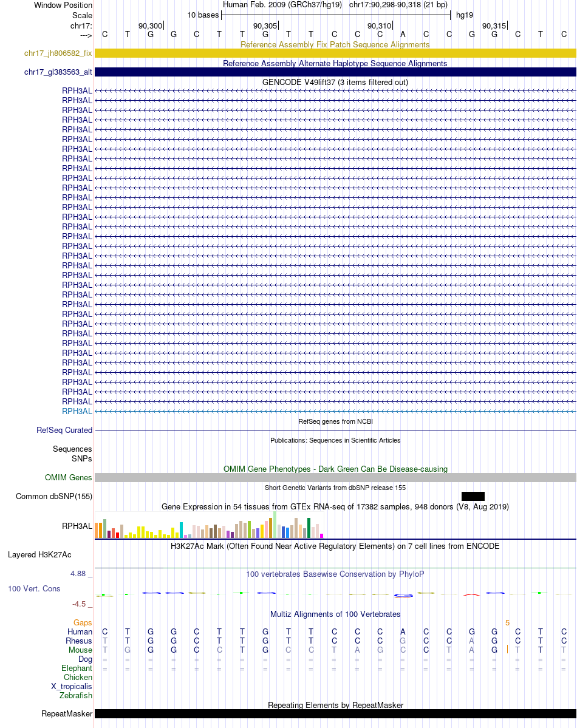Viewport: 577px width, 728px height.
Task: Click the OMIM Genes track label
Action: tap(68, 478)
